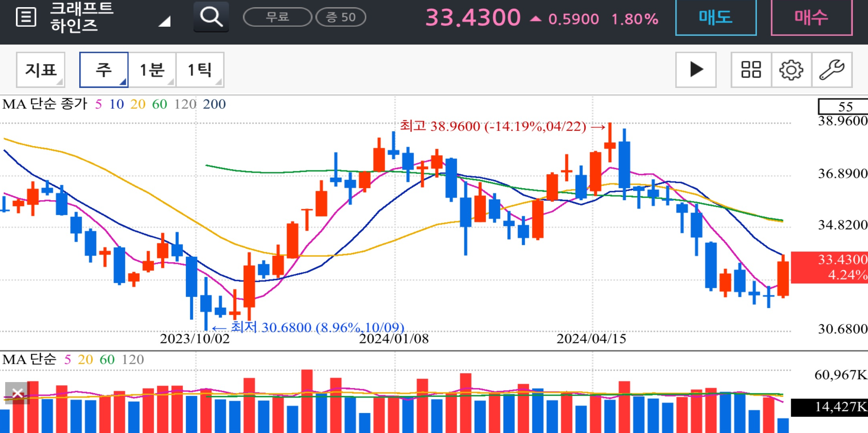The width and height of the screenshot is (868, 433).
Task: Open chart settings gear icon
Action: pyautogui.click(x=791, y=70)
